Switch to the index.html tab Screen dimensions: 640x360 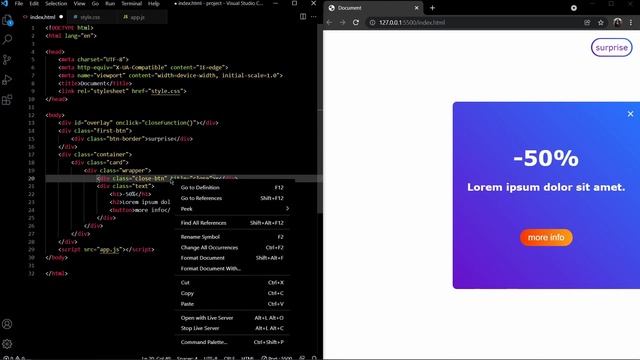coord(42,17)
